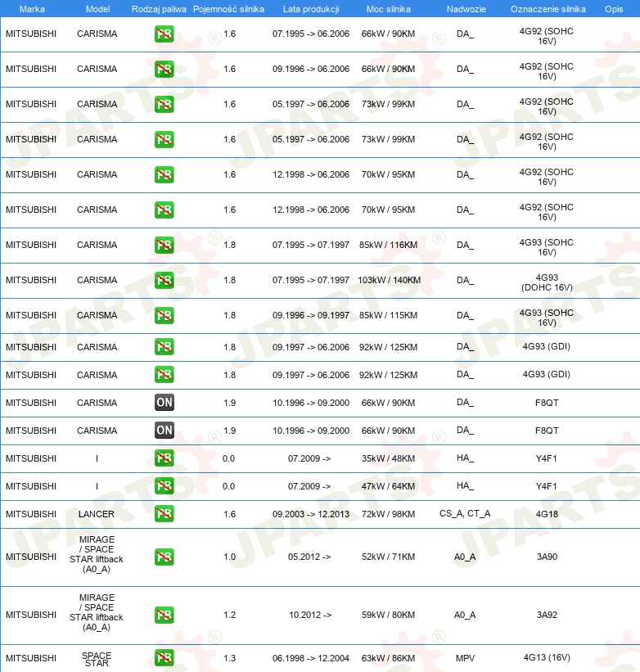This screenshot has width=640, height=672.
Task: Click the Opis column header
Action: pyautogui.click(x=614, y=9)
